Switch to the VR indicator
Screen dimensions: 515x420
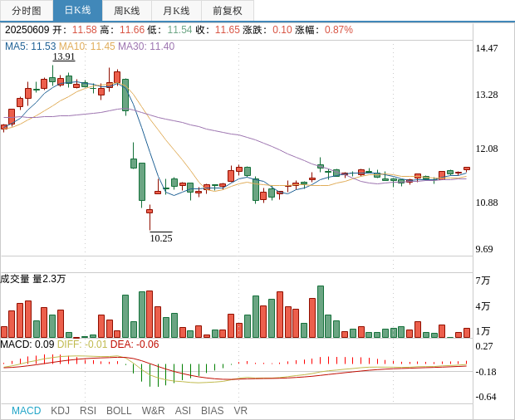click(240, 410)
